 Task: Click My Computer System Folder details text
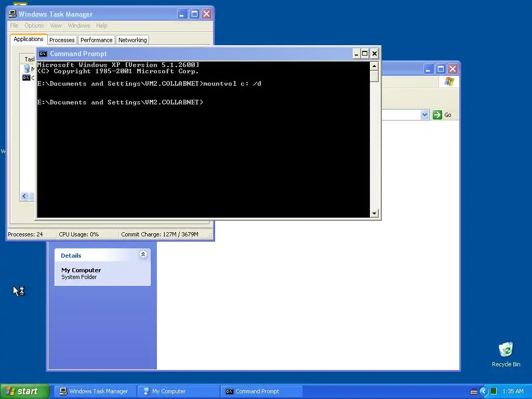81,273
